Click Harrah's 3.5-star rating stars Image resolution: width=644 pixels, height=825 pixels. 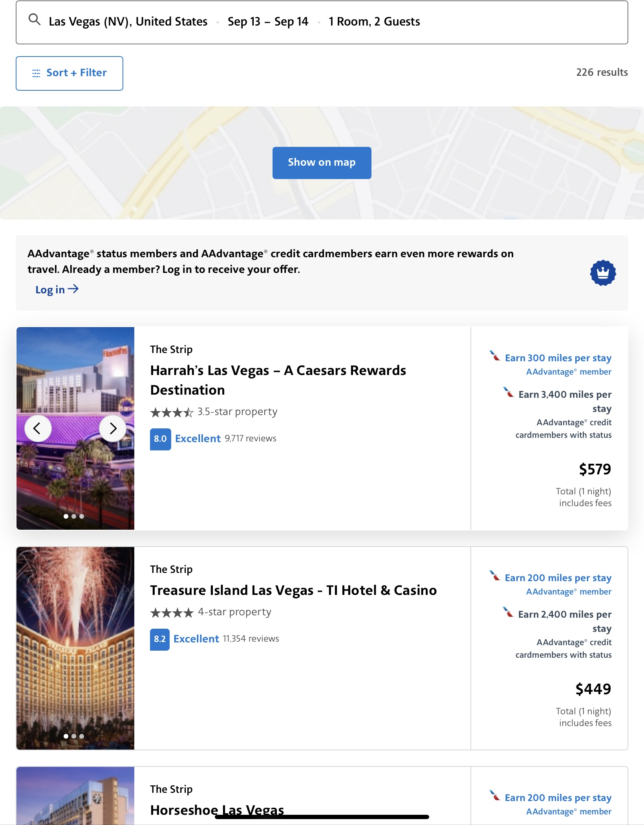pos(172,412)
